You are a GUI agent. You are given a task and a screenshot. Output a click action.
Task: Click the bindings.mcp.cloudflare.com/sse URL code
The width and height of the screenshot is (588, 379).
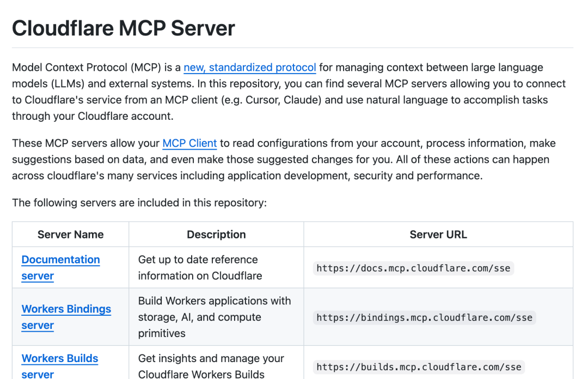(x=424, y=317)
